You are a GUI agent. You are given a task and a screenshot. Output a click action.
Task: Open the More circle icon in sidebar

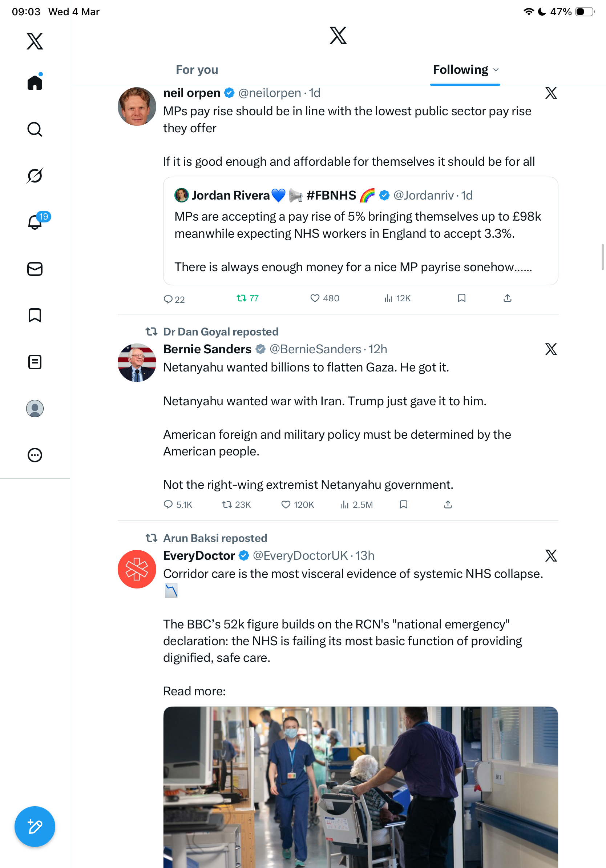(35, 455)
